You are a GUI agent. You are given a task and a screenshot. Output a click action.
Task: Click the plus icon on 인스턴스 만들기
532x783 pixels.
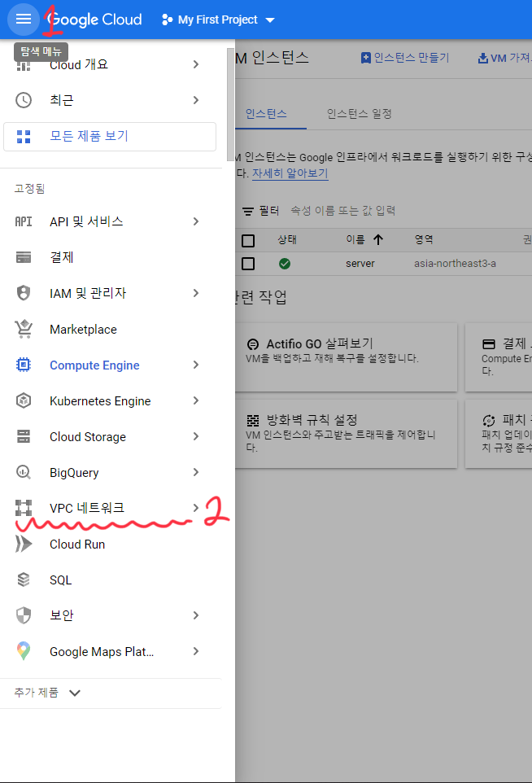[366, 58]
